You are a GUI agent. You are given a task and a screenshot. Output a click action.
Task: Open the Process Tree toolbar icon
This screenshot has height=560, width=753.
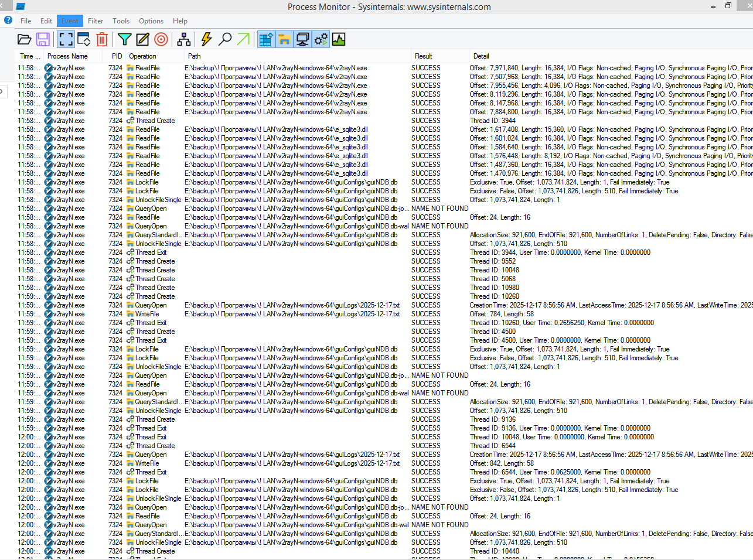(183, 39)
